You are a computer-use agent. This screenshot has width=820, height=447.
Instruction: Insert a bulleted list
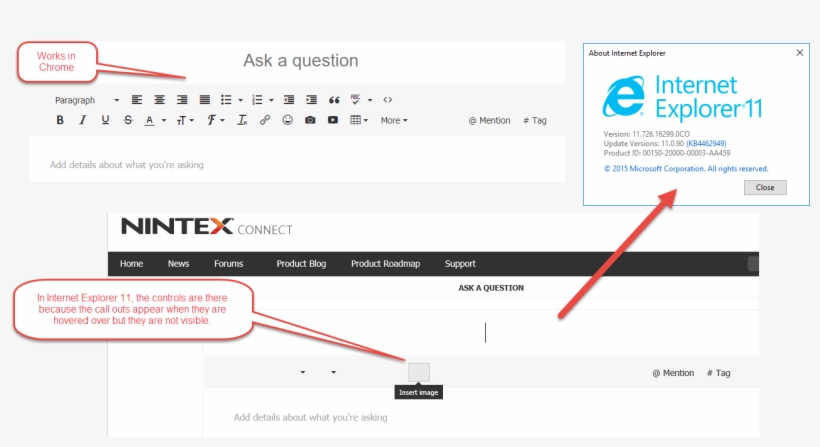coord(226,100)
